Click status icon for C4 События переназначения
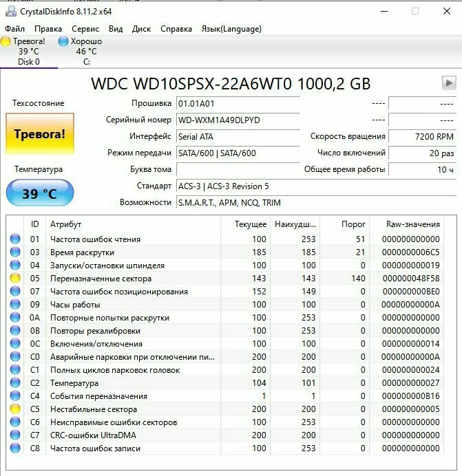 (15, 396)
